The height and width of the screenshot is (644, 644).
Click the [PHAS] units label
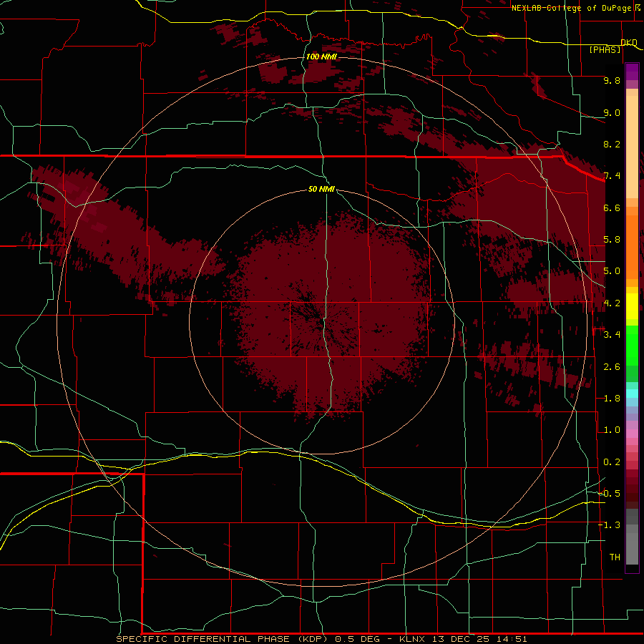point(605,49)
